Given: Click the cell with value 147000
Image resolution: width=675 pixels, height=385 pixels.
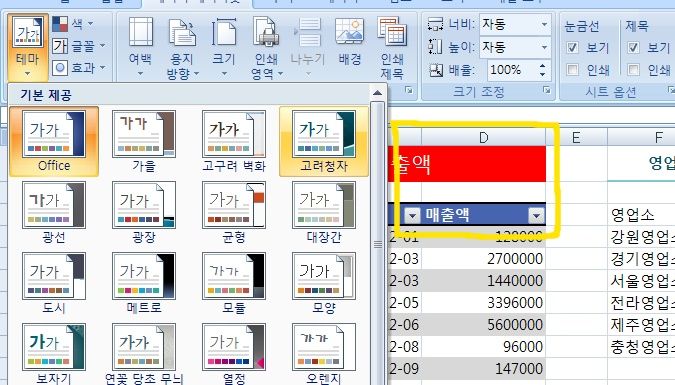Looking at the screenshot, I should click(x=483, y=369).
